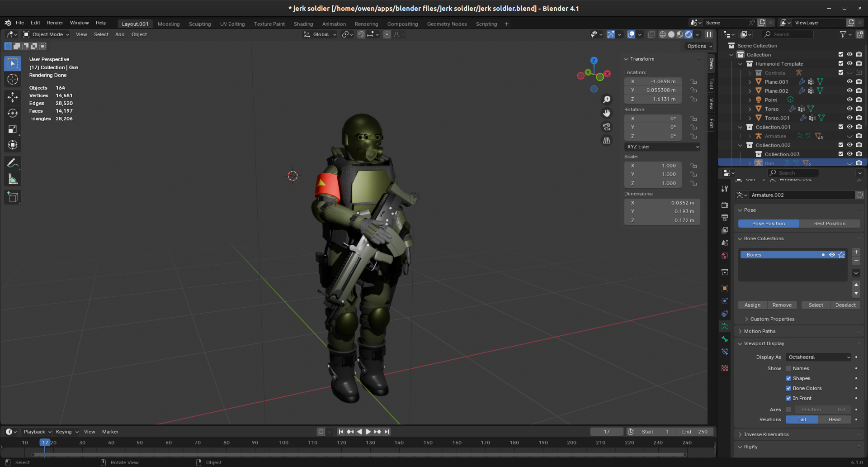Screen dimensions: 868x467
Task: Open the Tool properties tab icon
Action: tap(725, 188)
